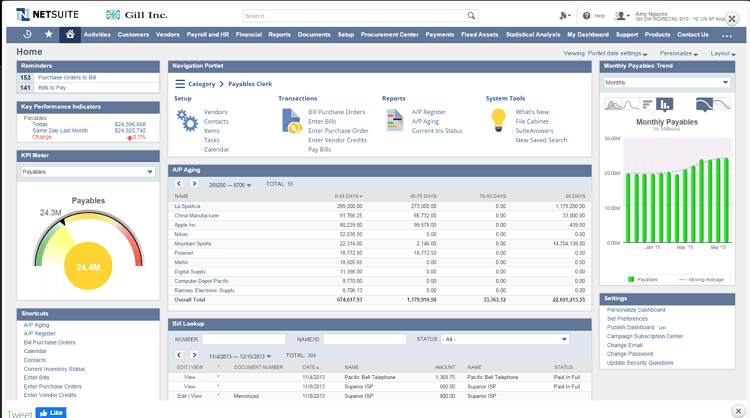The width and height of the screenshot is (750, 418).
Task: Open the user profile avatar icon
Action: (621, 16)
